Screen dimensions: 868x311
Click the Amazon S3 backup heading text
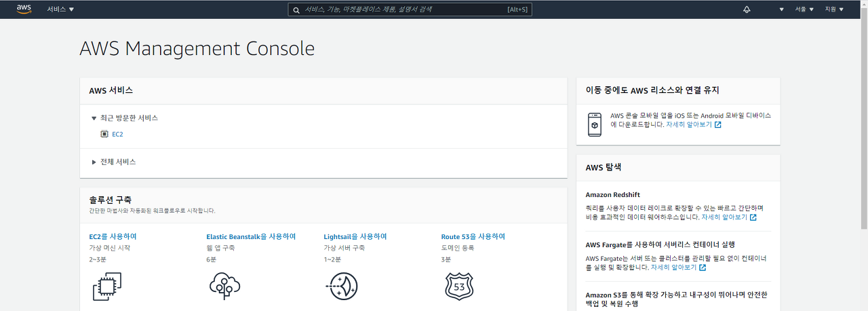[677, 299]
